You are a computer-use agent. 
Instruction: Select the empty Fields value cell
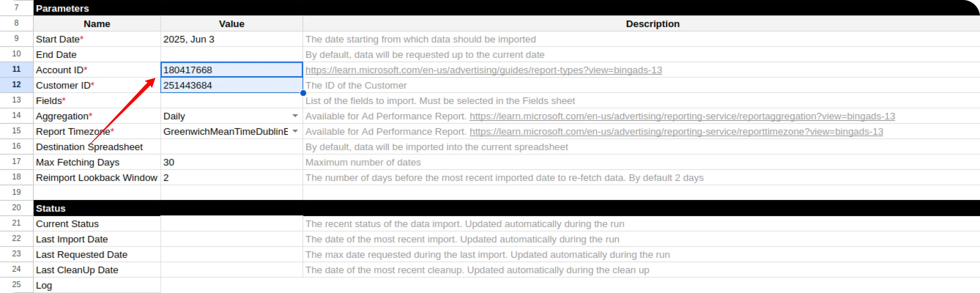pyautogui.click(x=232, y=101)
